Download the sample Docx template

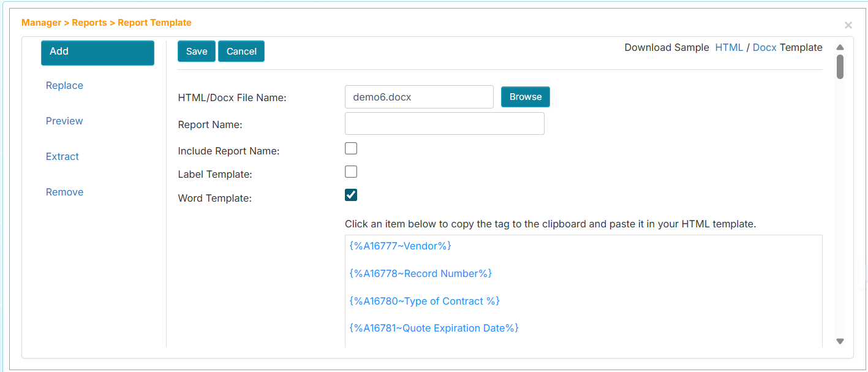(764, 48)
